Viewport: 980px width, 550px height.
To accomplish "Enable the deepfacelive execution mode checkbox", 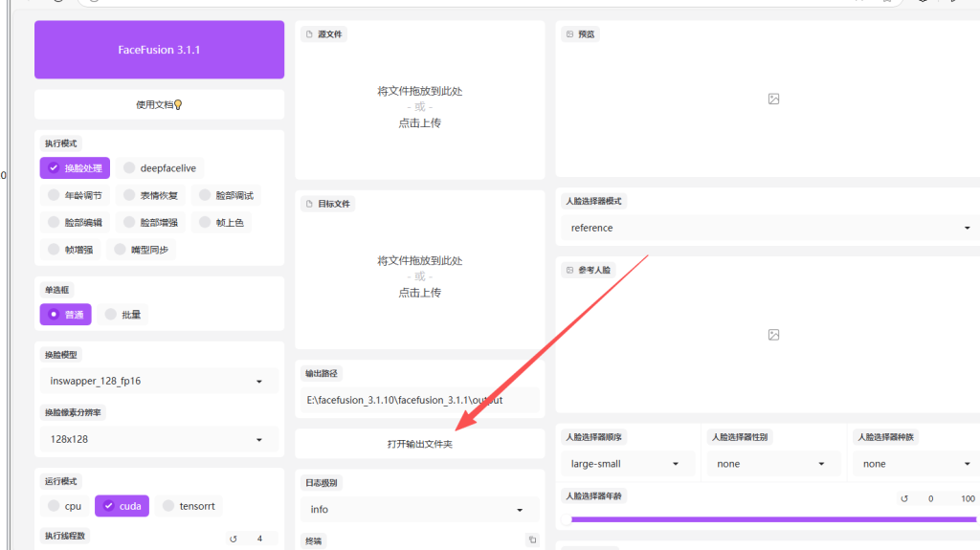I will click(129, 168).
